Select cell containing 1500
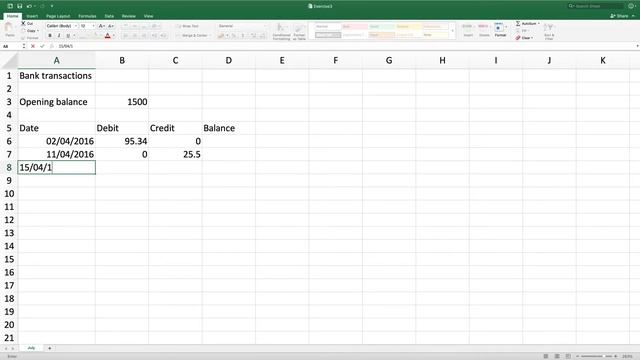Viewport: 640px width, 360px height. click(x=122, y=102)
